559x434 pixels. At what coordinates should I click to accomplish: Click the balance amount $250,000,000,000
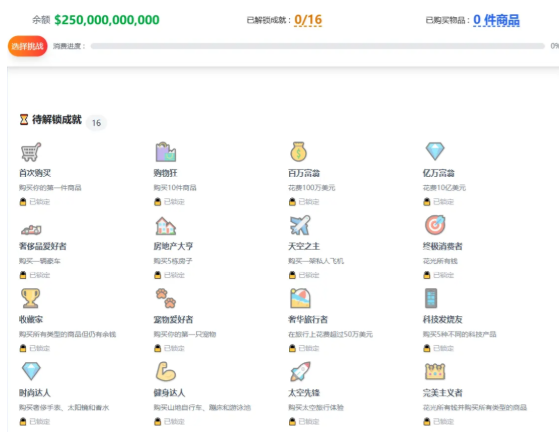tap(107, 20)
